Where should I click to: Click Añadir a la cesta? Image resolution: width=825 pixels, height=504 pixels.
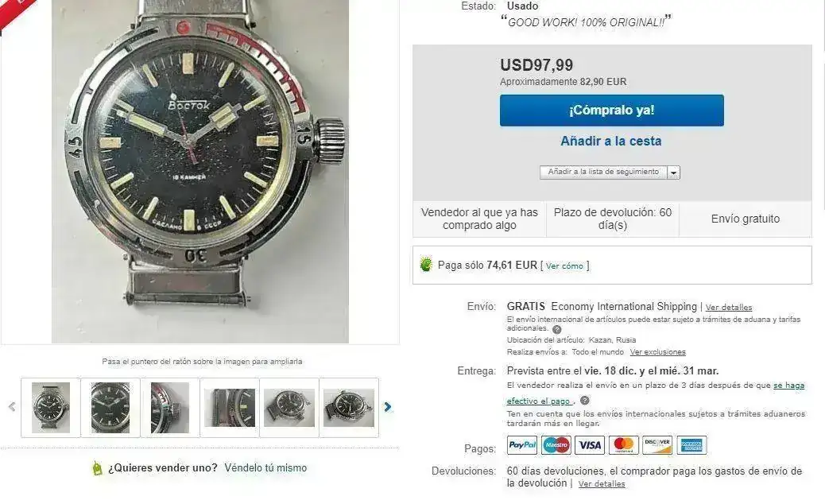coord(611,141)
